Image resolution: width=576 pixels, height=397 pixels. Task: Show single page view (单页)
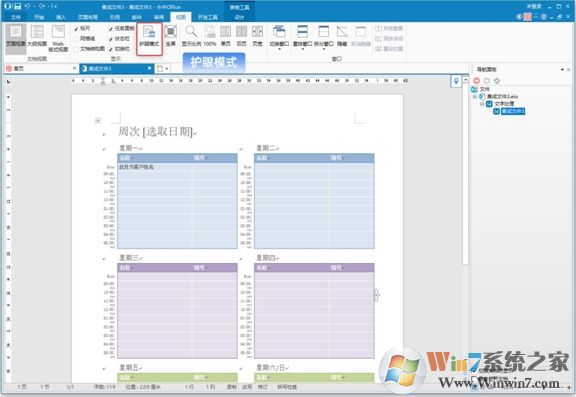[x=226, y=36]
